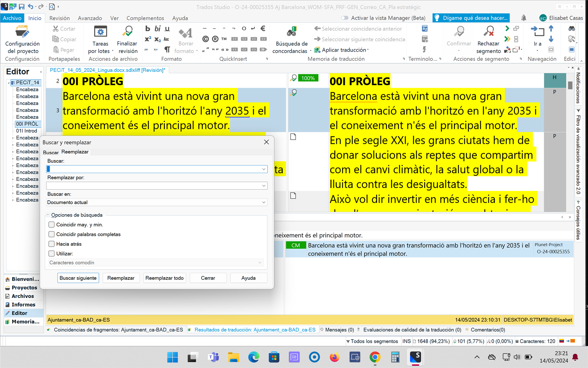The width and height of the screenshot is (588, 368).
Task: Open Proyectos view in sidebar
Action: click(x=24, y=288)
